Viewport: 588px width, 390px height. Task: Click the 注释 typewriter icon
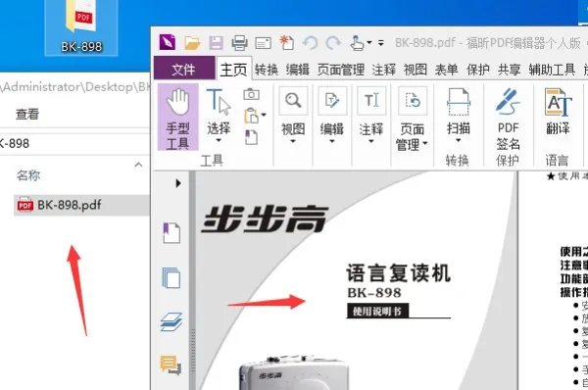pyautogui.click(x=370, y=101)
